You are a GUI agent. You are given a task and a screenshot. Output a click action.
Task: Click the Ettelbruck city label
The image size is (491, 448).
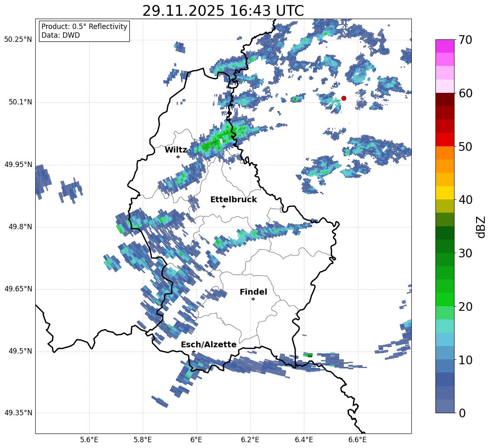[233, 200]
